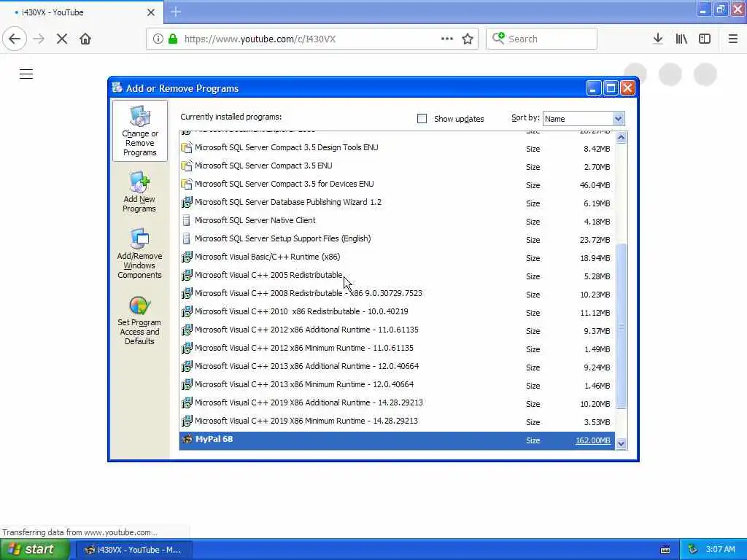
Task: Open the browser home page icon
Action: (x=85, y=39)
